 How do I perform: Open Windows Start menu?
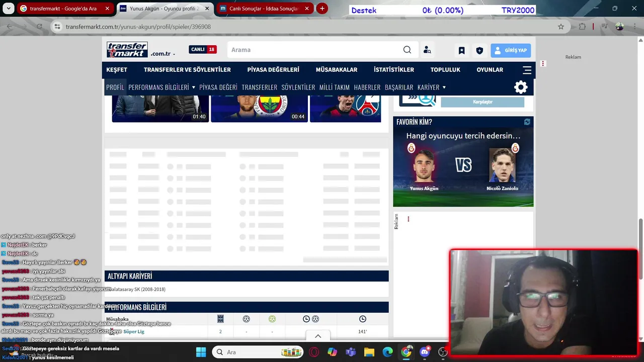click(x=201, y=352)
